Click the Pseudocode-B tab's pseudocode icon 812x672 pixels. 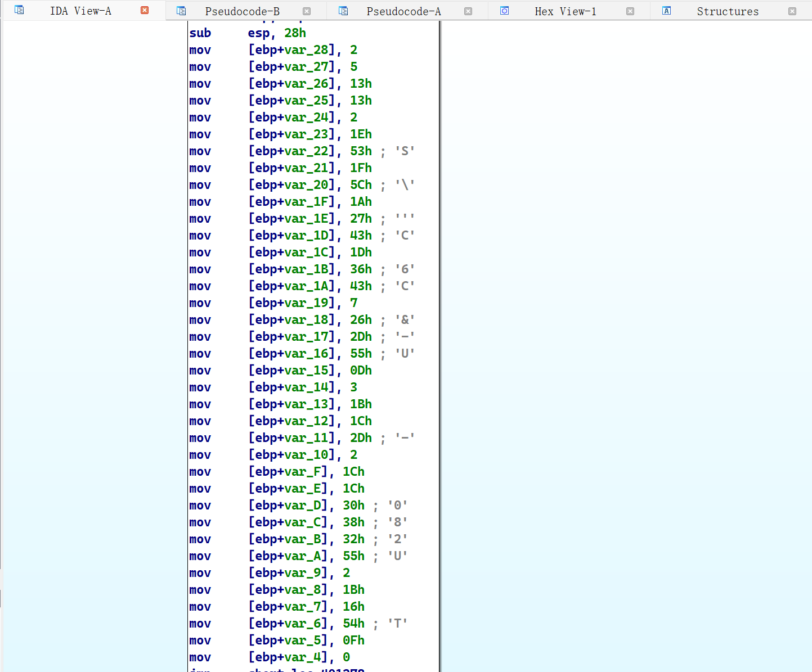(x=181, y=10)
